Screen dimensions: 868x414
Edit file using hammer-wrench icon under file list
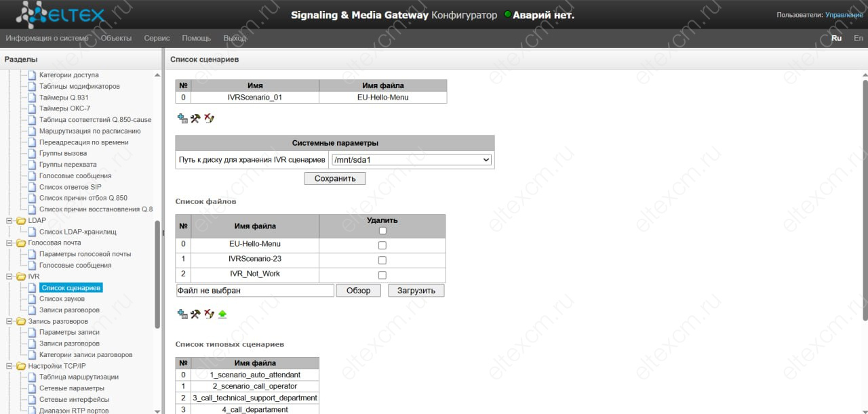pyautogui.click(x=195, y=314)
